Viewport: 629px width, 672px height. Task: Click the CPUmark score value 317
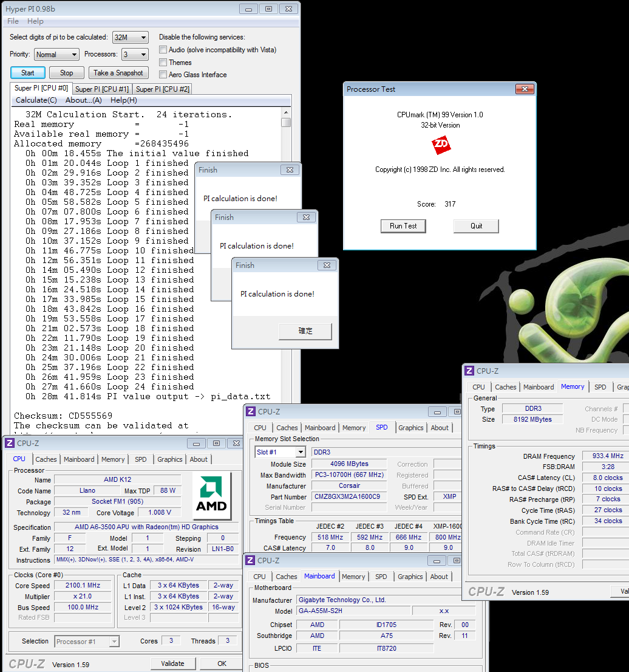coord(450,204)
